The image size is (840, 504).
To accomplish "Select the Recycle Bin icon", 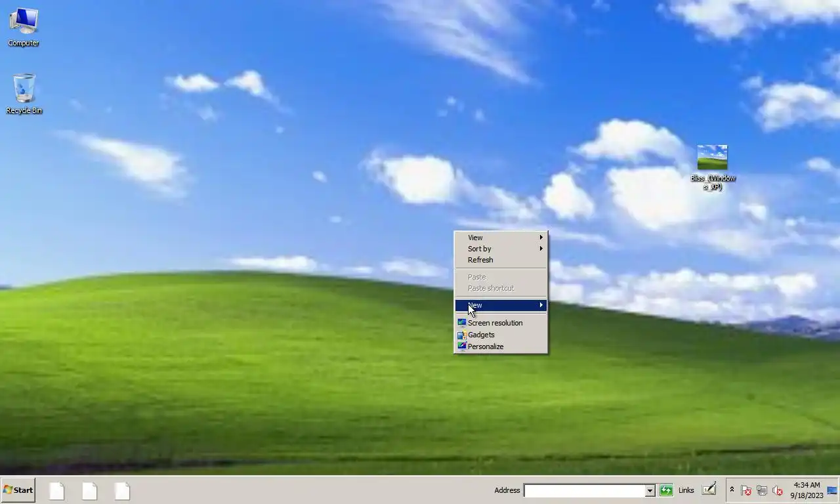I will coord(24,94).
